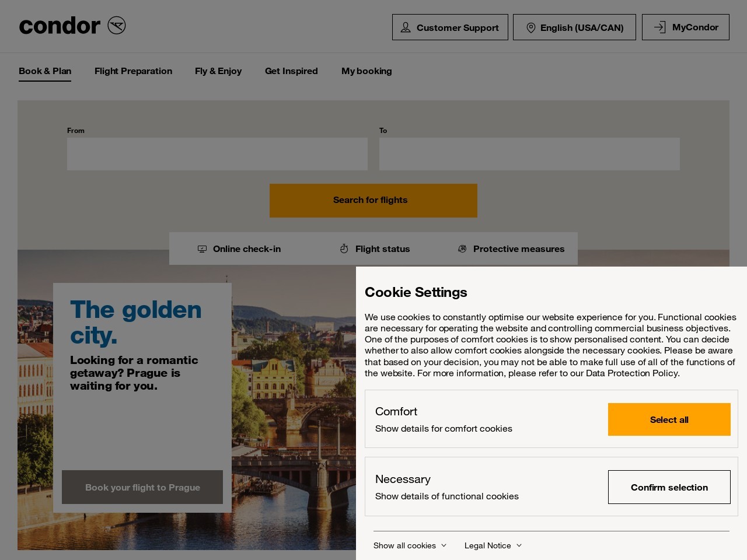Open the Fly & Enjoy section
Viewport: 747px width, 560px height.
point(218,71)
